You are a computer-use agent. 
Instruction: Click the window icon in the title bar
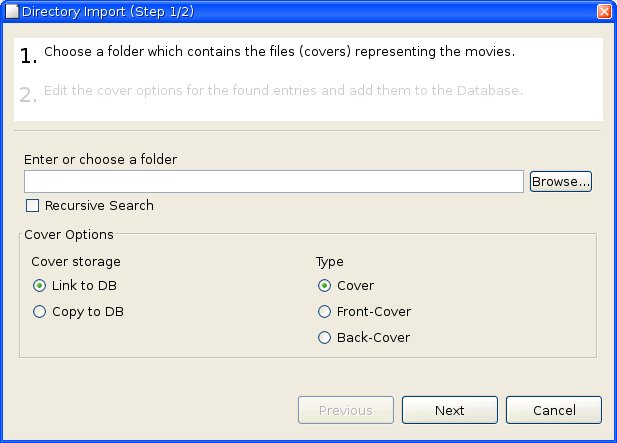11,12
